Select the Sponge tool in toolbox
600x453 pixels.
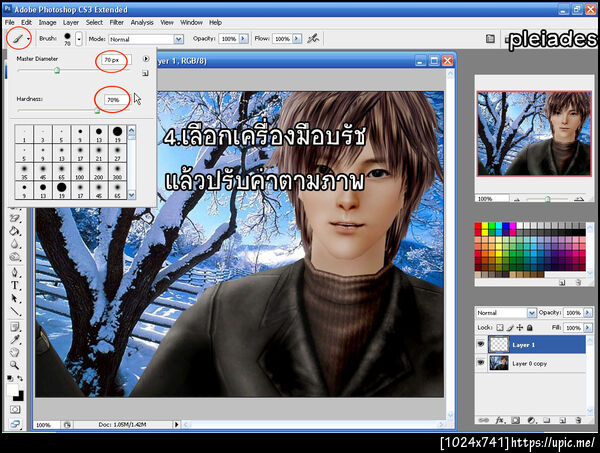pyautogui.click(x=15, y=257)
